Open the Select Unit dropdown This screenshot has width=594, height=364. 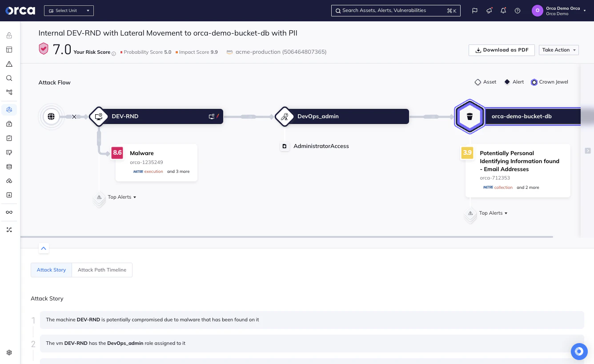pos(68,10)
